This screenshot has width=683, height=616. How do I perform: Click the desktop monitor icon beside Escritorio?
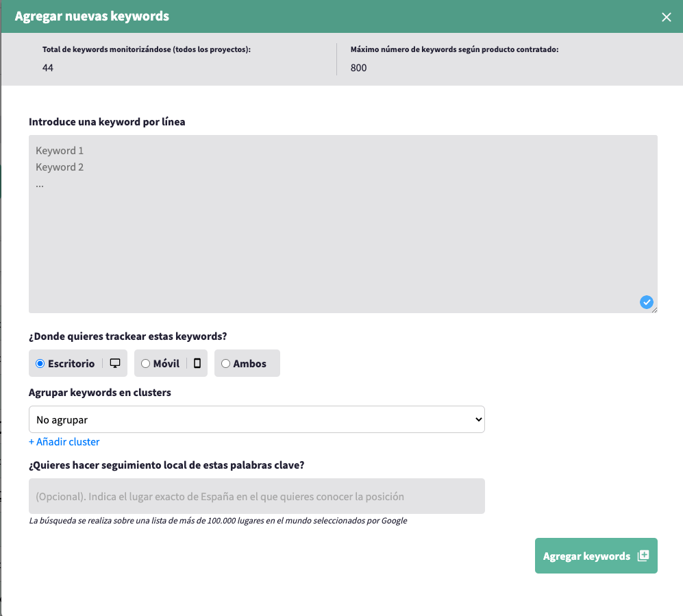tap(115, 364)
